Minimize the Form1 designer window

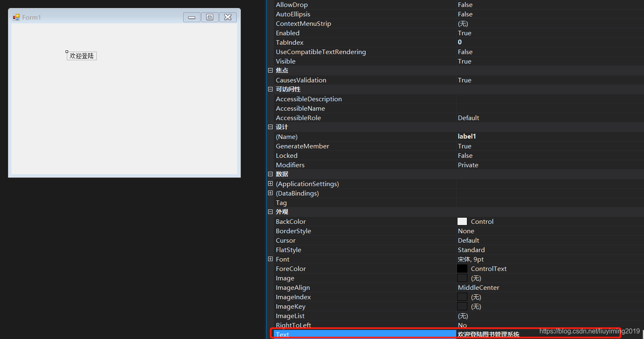point(192,17)
